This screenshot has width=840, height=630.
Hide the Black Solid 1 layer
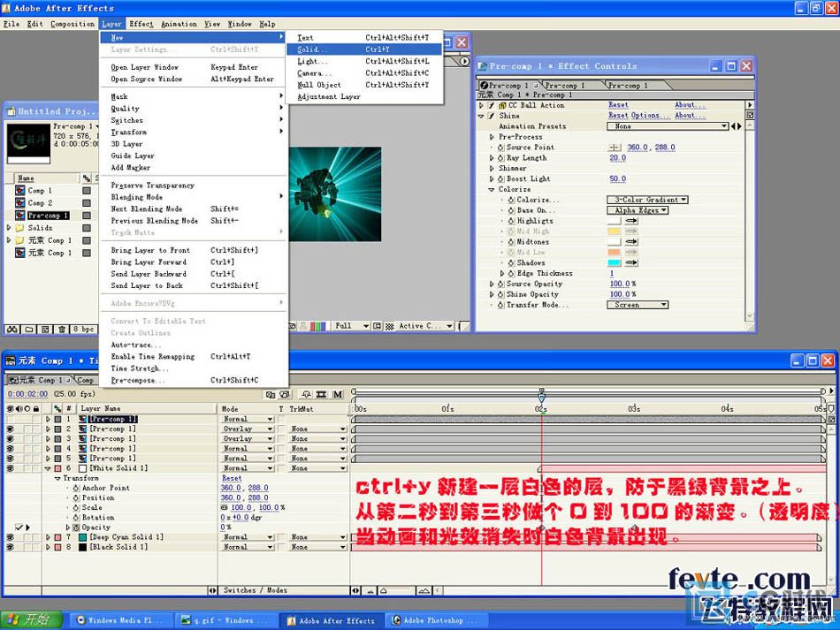tap(11, 547)
